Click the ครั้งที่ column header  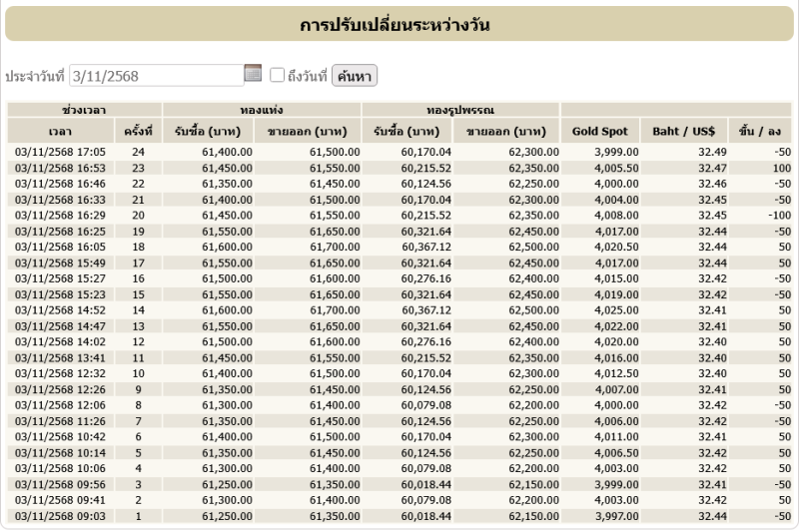pos(138,132)
